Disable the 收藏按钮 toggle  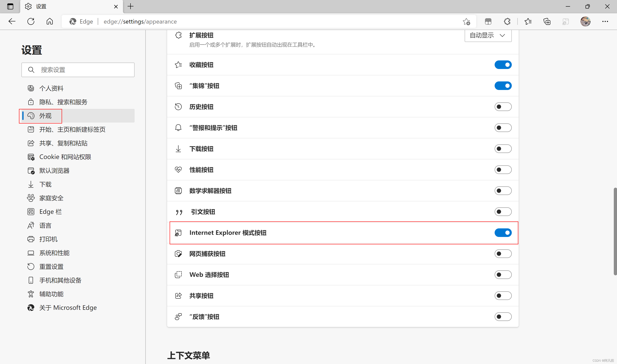[503, 64]
